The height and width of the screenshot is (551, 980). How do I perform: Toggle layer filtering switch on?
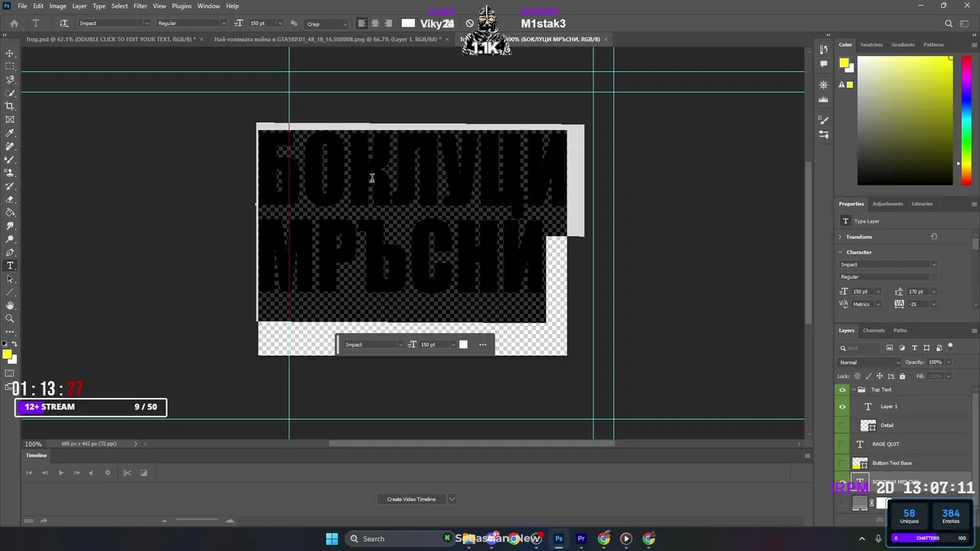[x=950, y=347]
